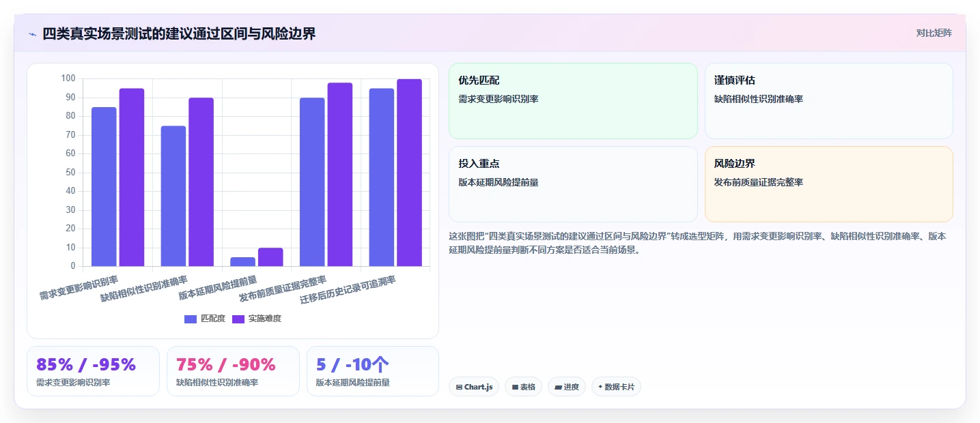Select the 数据卡片 tag chip
This screenshot has height=423, width=980.
coord(616,387)
